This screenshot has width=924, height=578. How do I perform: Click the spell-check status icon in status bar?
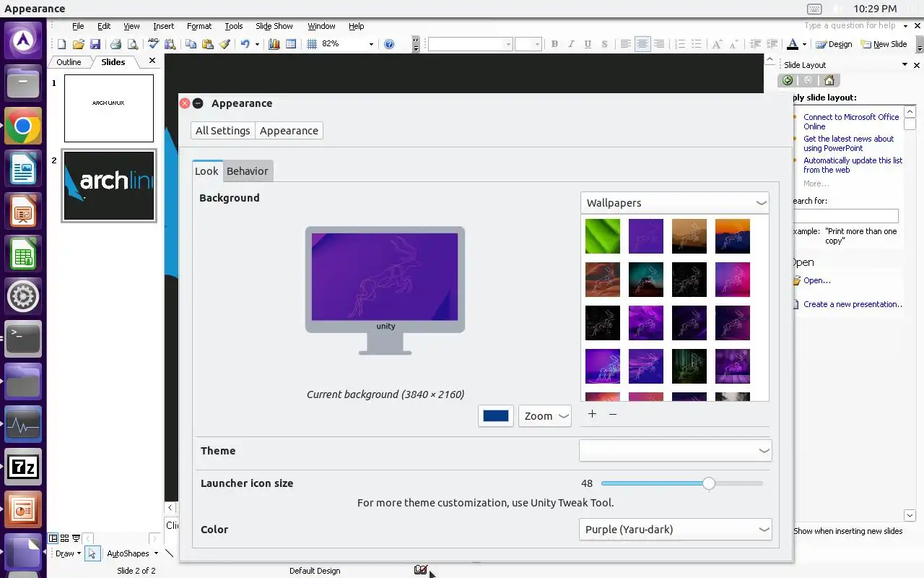pyautogui.click(x=421, y=570)
